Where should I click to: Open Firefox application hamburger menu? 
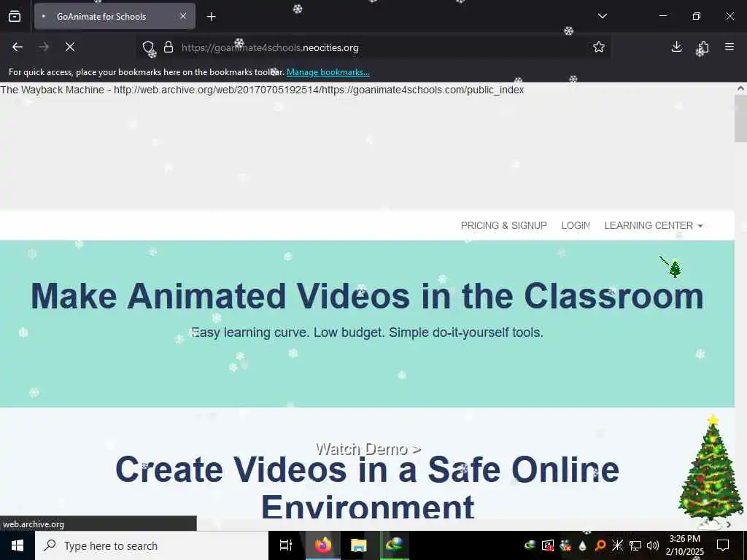coord(729,47)
